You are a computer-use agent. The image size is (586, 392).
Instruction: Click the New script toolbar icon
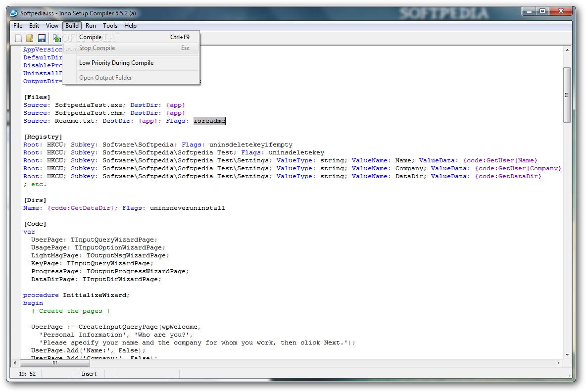18,38
